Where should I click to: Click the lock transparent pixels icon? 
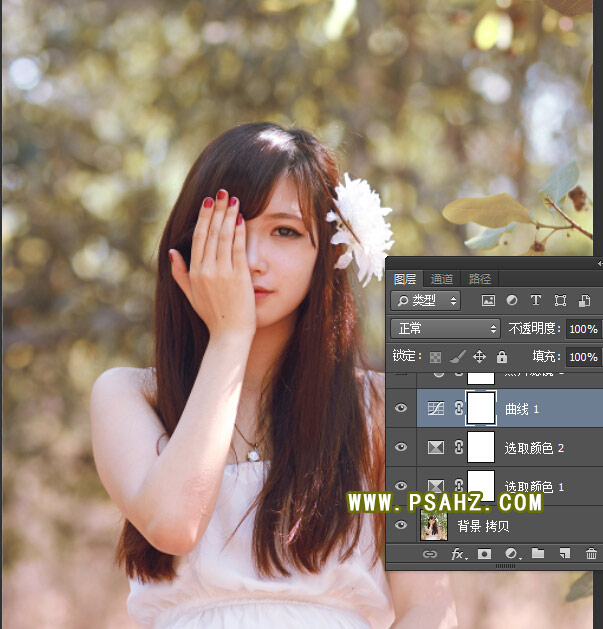pyautogui.click(x=435, y=357)
